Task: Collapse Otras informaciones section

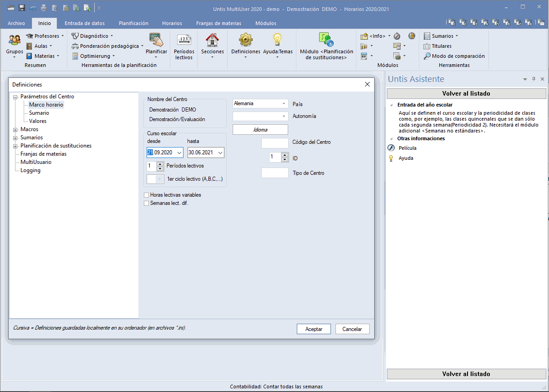Action: (391, 138)
